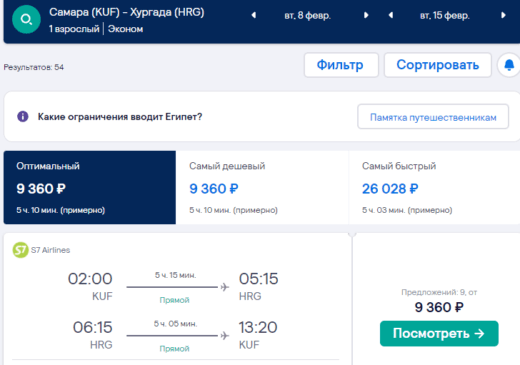Click the S7 Airlines logo
Viewport: 520px width, 365px height.
pyautogui.click(x=20, y=250)
